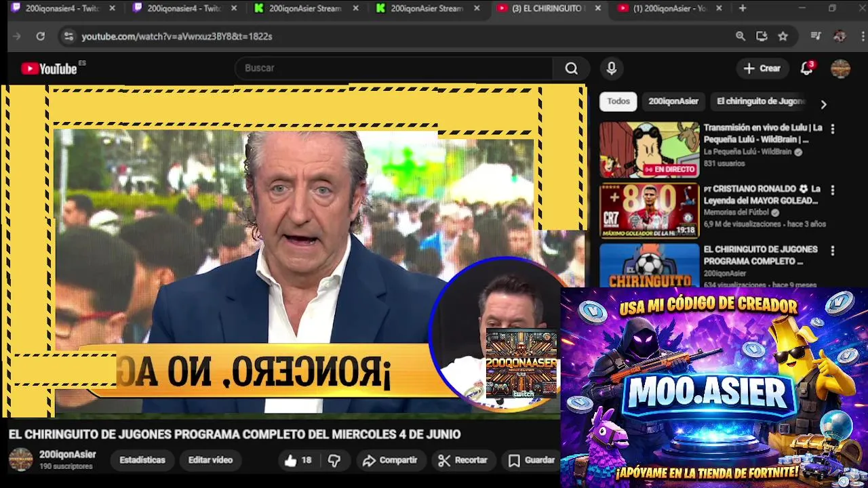The height and width of the screenshot is (488, 868).
Task: Close the (3) EL CHIRINGUITO tab
Action: pos(597,8)
